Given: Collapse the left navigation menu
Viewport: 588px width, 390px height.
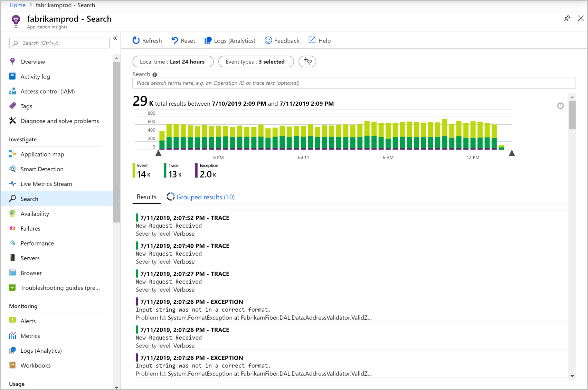Looking at the screenshot, I should pos(115,38).
